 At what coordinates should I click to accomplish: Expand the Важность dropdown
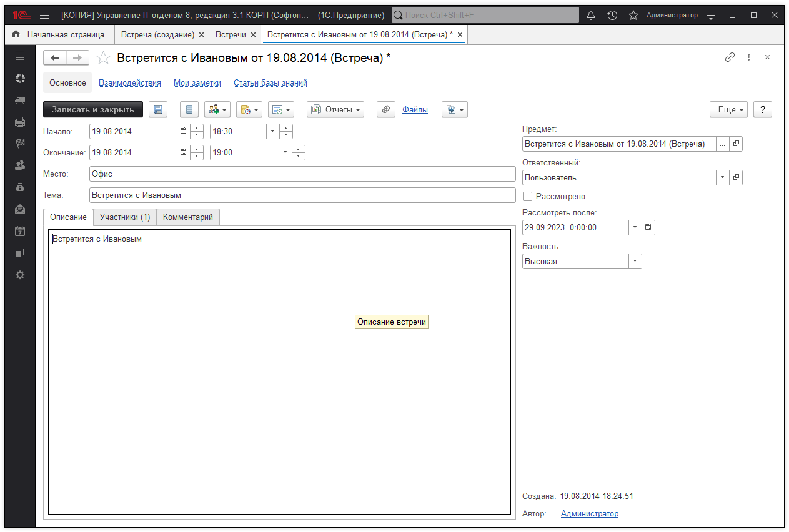coord(635,262)
